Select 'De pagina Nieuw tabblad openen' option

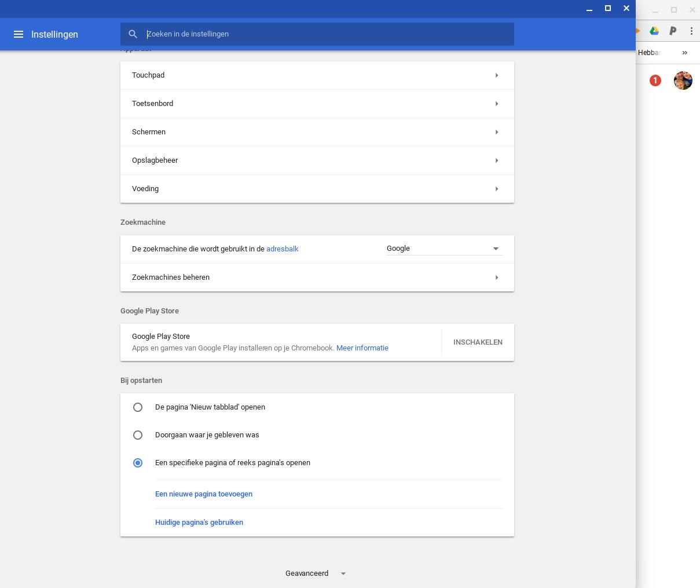tap(138, 407)
